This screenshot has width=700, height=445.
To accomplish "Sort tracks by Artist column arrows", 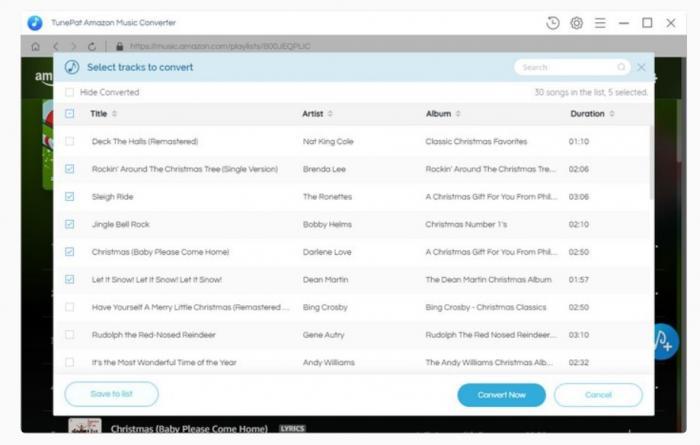I will [x=330, y=114].
